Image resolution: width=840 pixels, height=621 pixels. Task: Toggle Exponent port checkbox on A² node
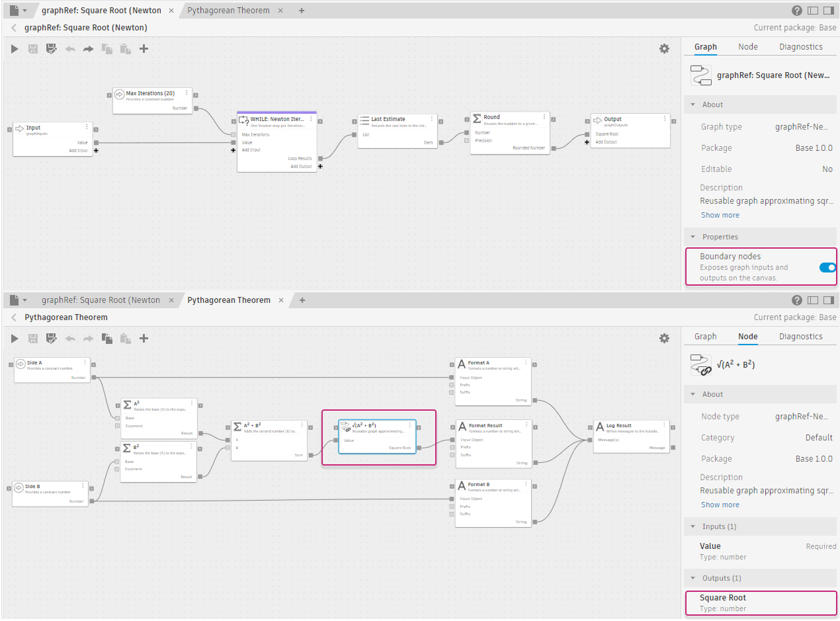[x=117, y=425]
